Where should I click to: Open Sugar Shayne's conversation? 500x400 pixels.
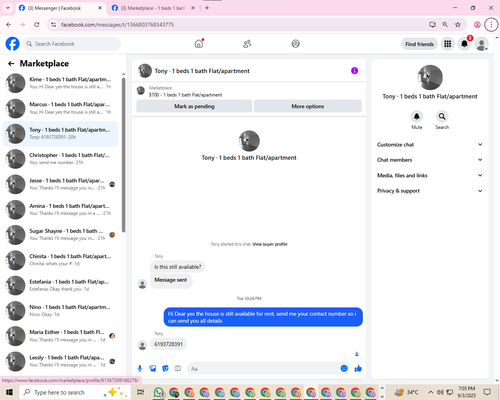coord(60,235)
